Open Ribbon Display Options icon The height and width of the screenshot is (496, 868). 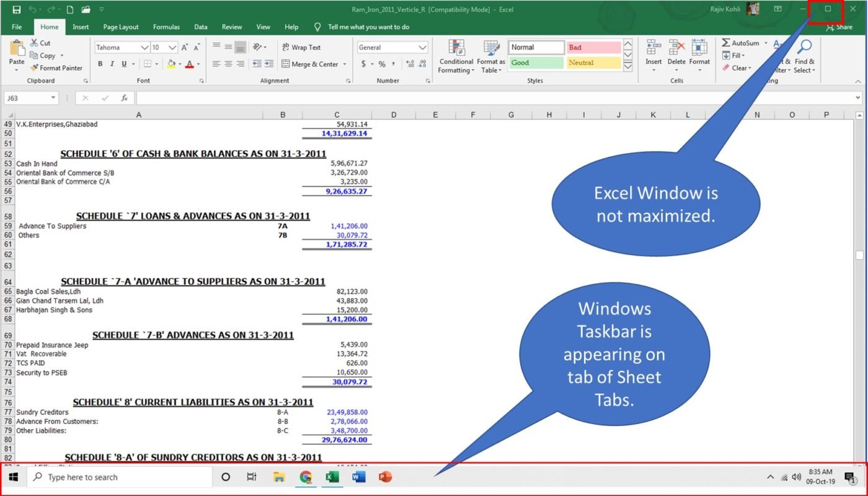pyautogui.click(x=777, y=9)
